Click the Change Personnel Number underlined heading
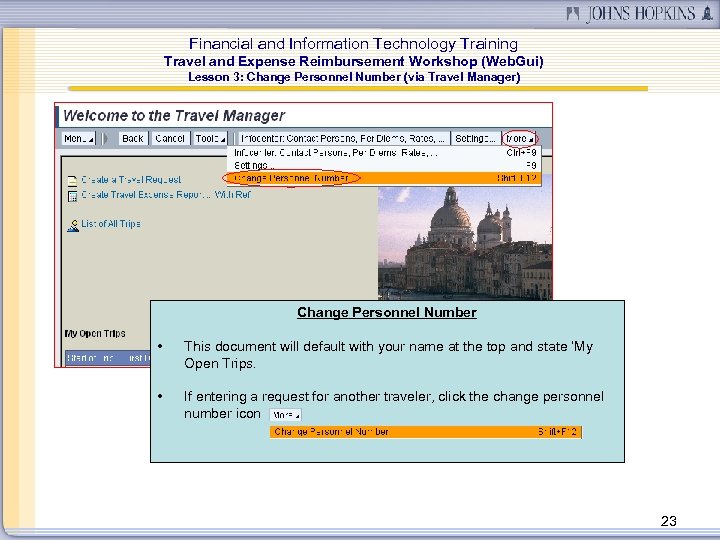Image resolution: width=720 pixels, height=540 pixels. tap(387, 312)
